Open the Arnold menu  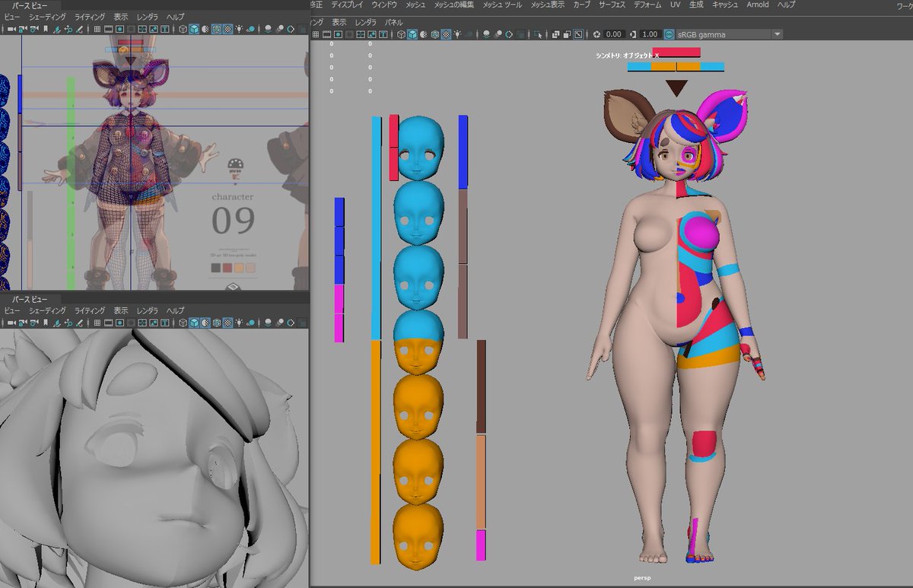(x=757, y=5)
